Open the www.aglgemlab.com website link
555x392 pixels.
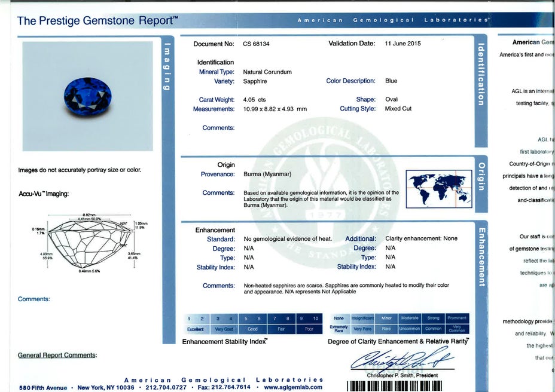pyautogui.click(x=294, y=388)
